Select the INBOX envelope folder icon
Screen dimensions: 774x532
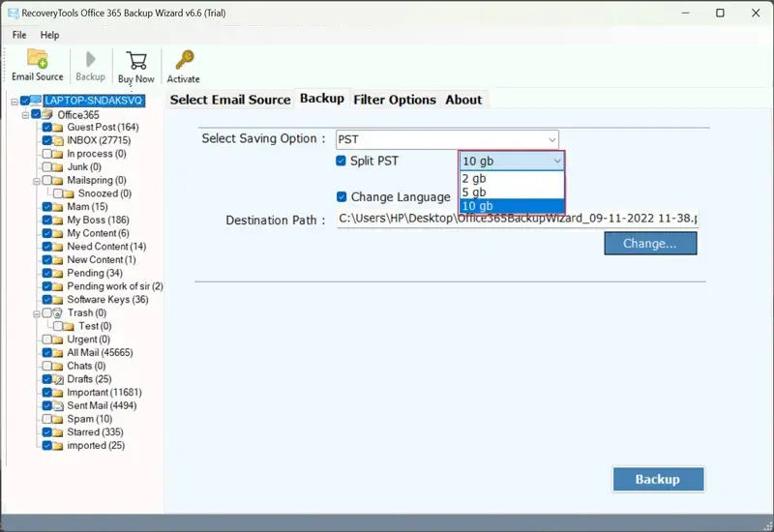(x=59, y=140)
